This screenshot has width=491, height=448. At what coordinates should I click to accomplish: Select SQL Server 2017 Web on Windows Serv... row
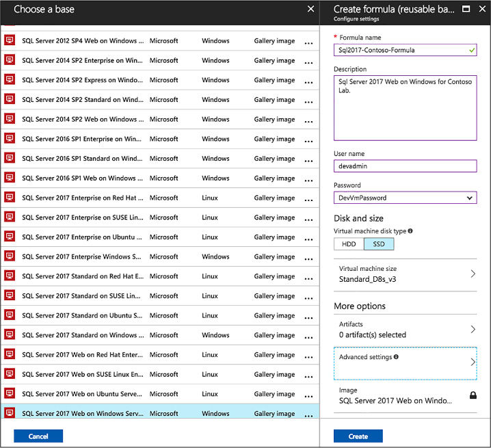click(x=160, y=411)
